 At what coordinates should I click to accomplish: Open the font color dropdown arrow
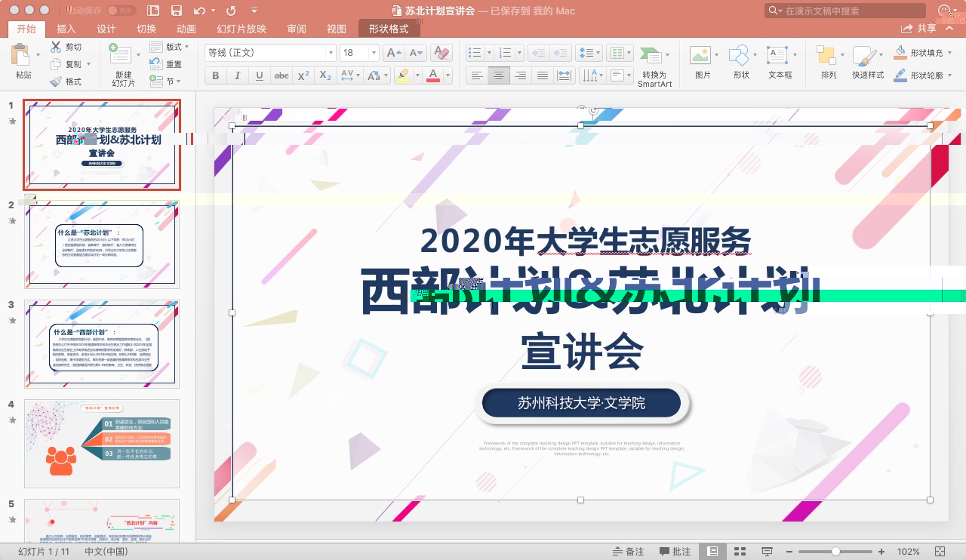448,75
